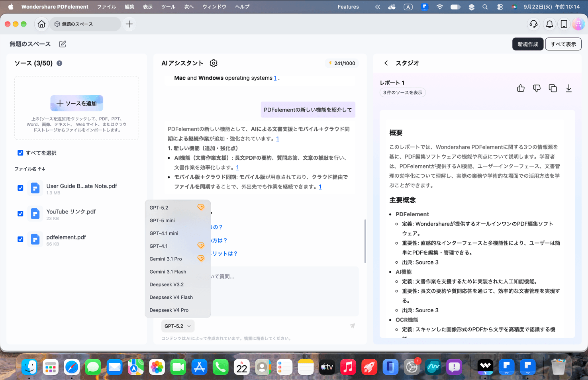This screenshot has width=588, height=380.
Task: Open AI assistant settings gear
Action: [x=214, y=63]
